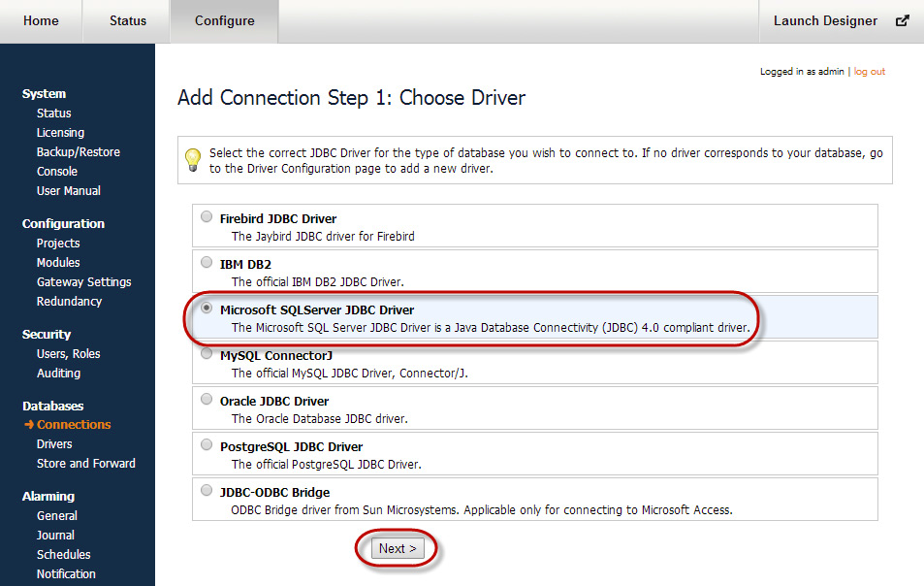Screen dimensions: 924x586
Task: Switch to the Status tab
Action: point(128,21)
